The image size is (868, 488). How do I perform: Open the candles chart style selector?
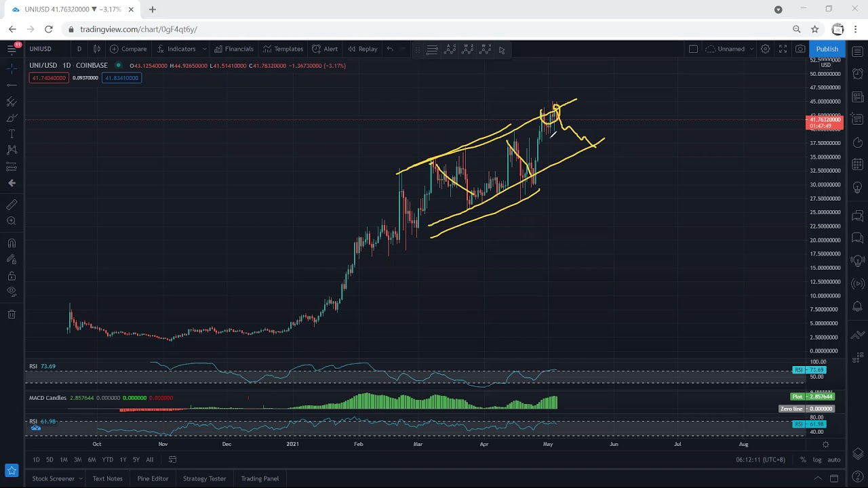[x=97, y=49]
